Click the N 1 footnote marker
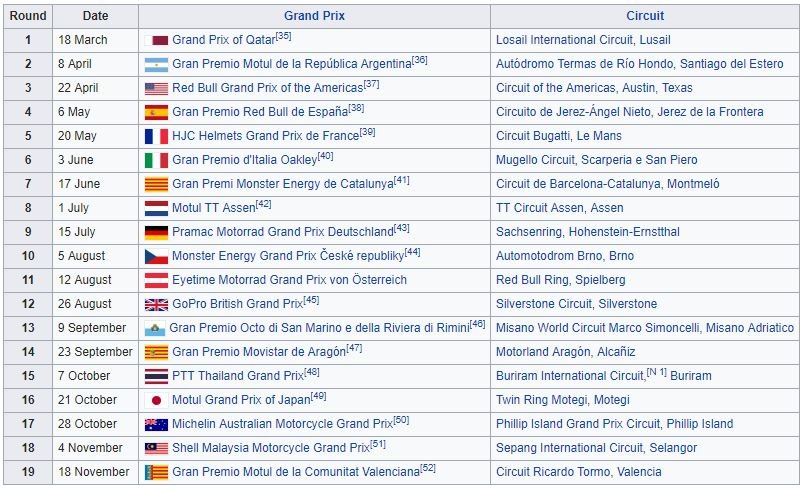This screenshot has width=804, height=488. coord(656,372)
